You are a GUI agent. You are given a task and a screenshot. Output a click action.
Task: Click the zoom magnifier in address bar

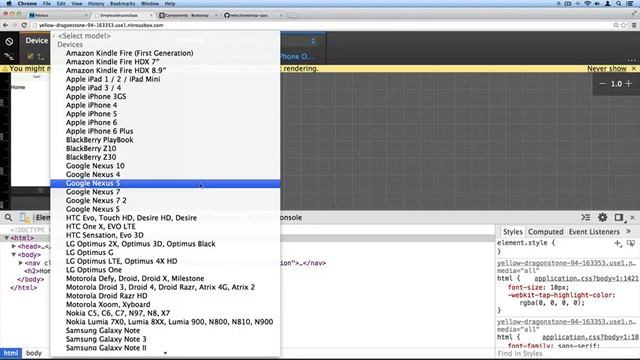[x=616, y=25]
